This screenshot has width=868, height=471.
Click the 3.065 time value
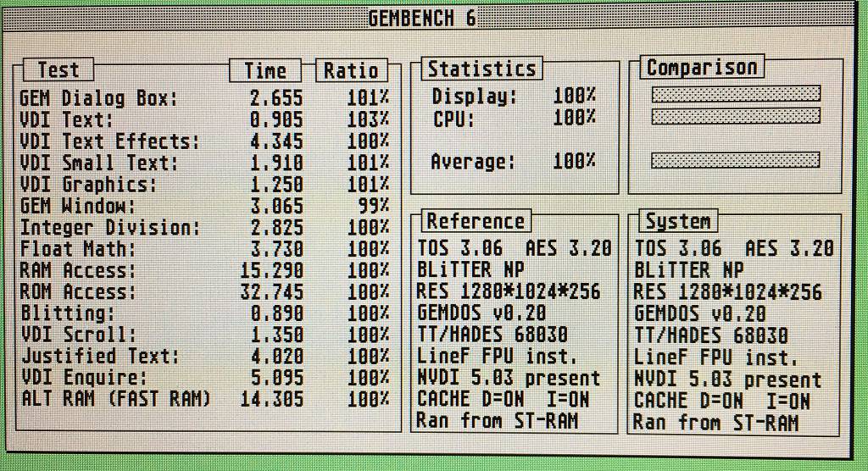276,207
